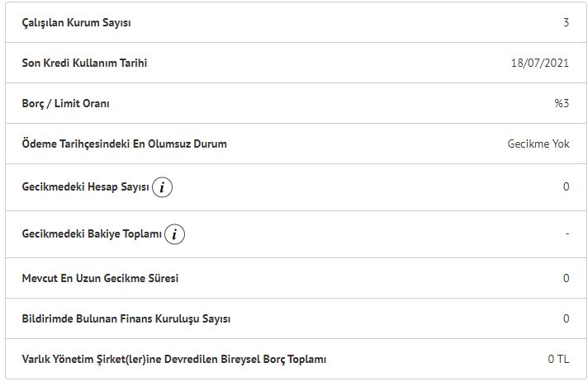Select Bildirimde Bulunan Finans Kuruluşu Sayısı label
588x391 pixels.
click(126, 318)
